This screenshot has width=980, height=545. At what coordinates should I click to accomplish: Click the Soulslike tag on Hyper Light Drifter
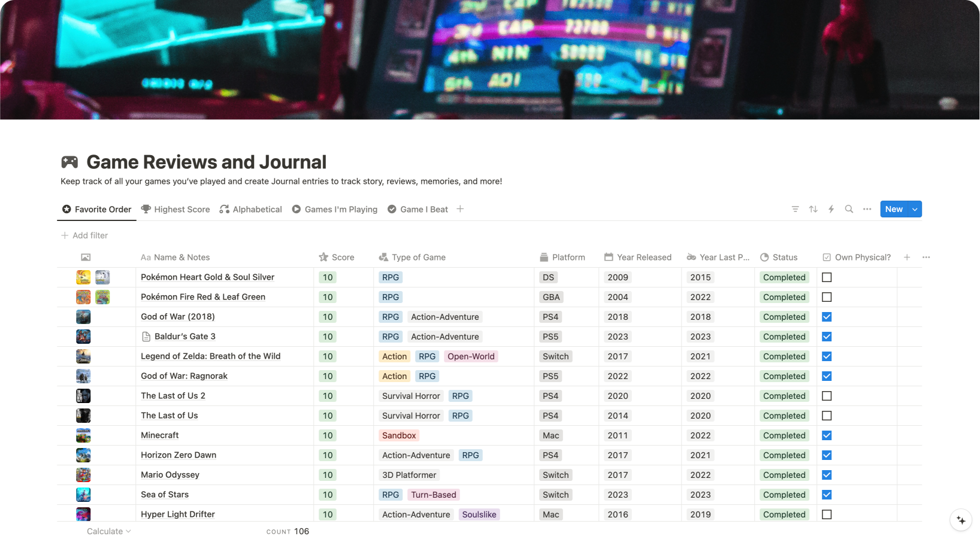click(479, 514)
